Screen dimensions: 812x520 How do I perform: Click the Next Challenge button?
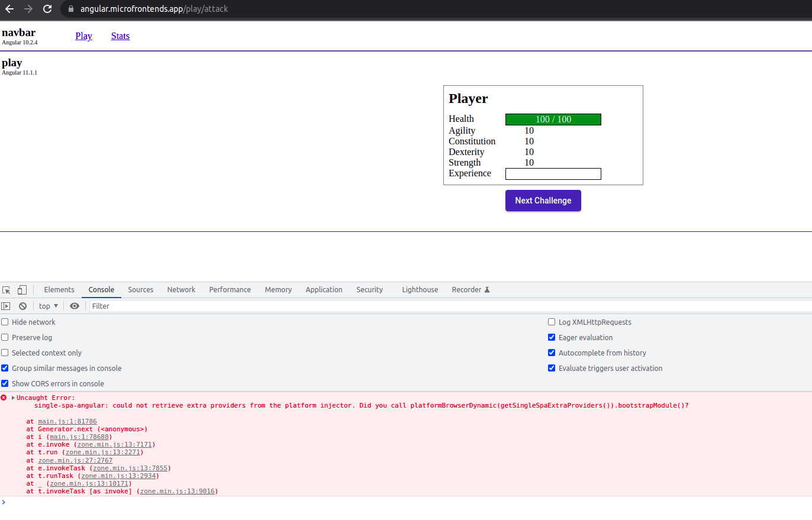coord(543,201)
